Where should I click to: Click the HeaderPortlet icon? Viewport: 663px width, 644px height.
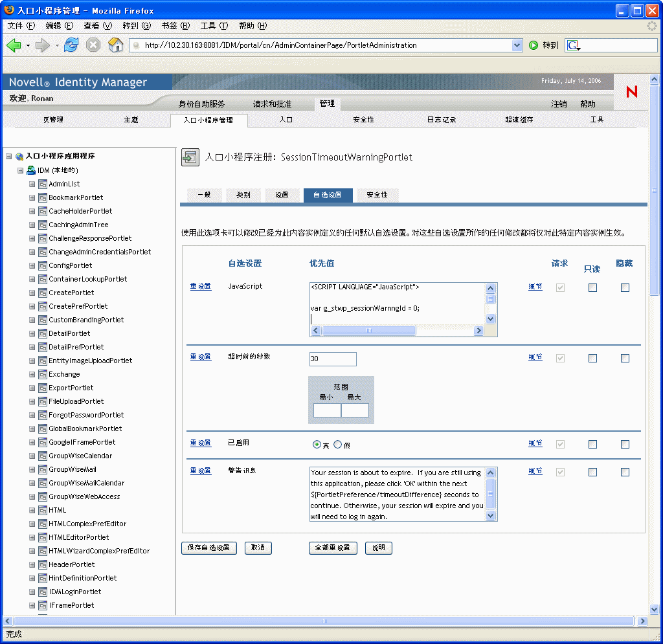pyautogui.click(x=42, y=564)
